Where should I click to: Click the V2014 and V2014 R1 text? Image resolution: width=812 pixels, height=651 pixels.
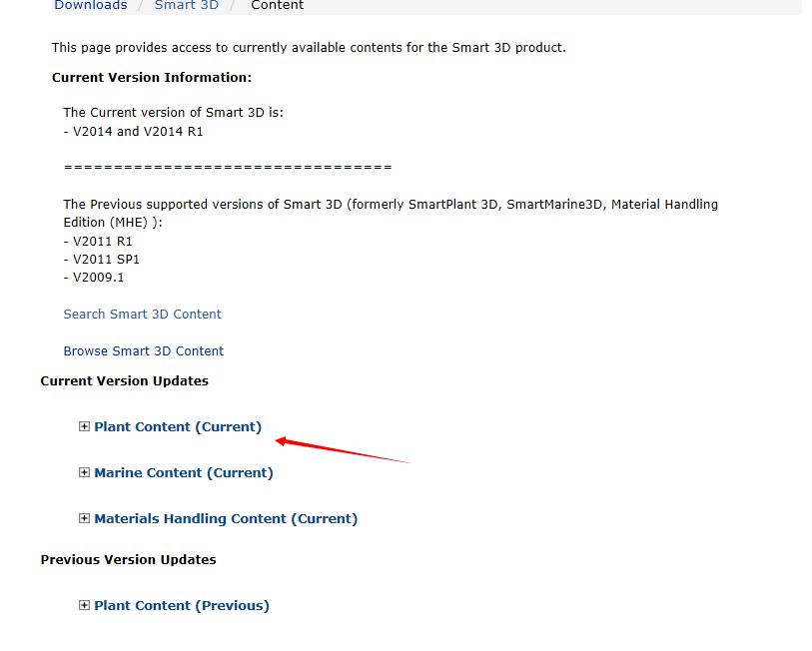(x=138, y=132)
